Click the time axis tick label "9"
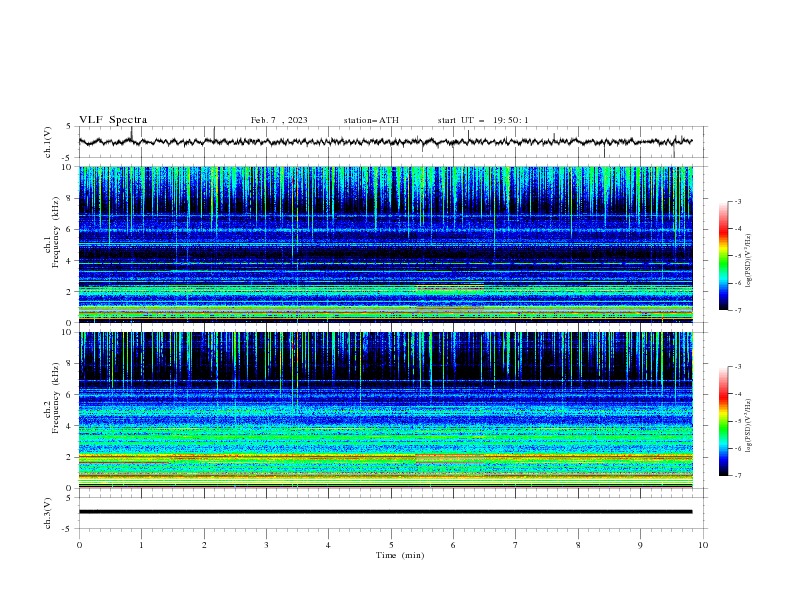This screenshot has width=792, height=612. pyautogui.click(x=640, y=545)
